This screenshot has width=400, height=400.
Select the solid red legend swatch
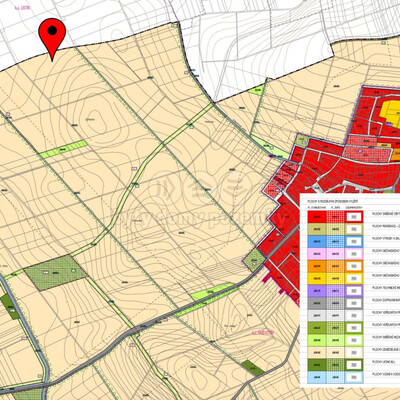(x=317, y=217)
